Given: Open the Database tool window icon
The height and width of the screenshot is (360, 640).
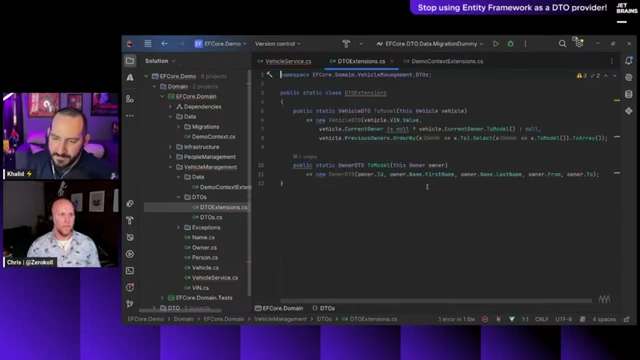Looking at the screenshot, I should click(x=629, y=94).
